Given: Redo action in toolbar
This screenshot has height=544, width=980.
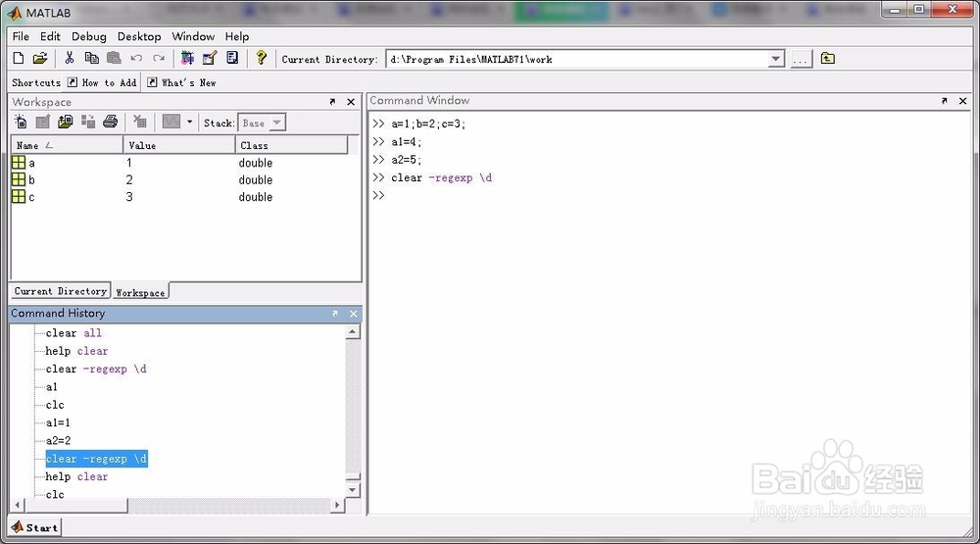Looking at the screenshot, I should point(159,58).
